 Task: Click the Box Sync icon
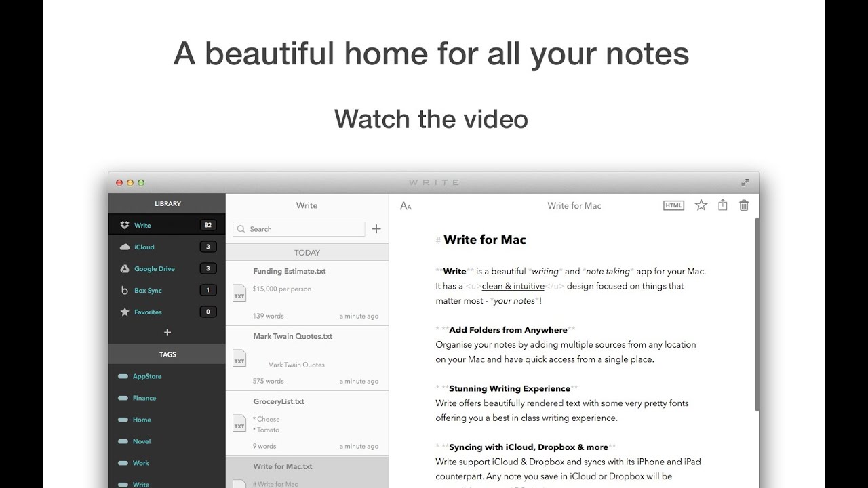[x=124, y=290]
